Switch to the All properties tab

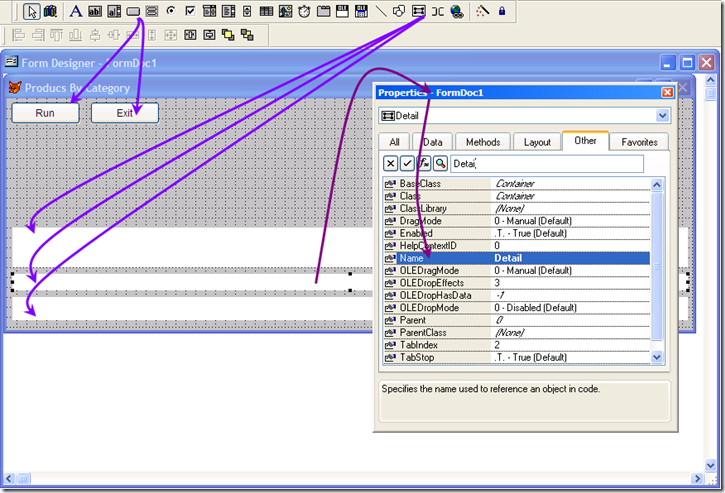coord(394,142)
